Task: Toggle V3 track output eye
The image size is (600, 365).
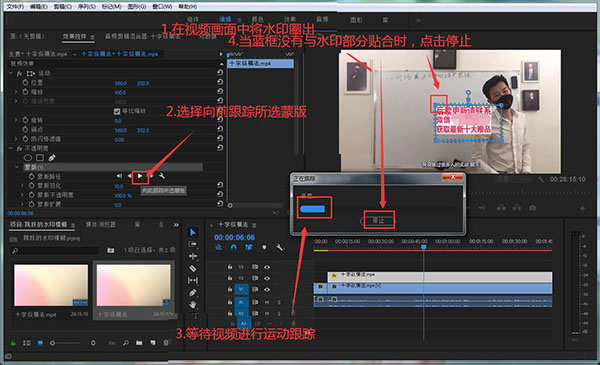Action: pyautogui.click(x=267, y=267)
